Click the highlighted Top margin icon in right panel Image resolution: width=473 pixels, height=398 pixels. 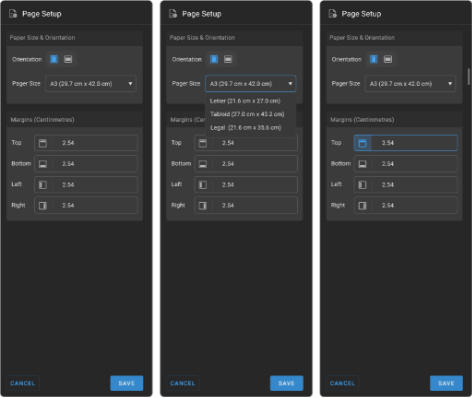point(363,143)
